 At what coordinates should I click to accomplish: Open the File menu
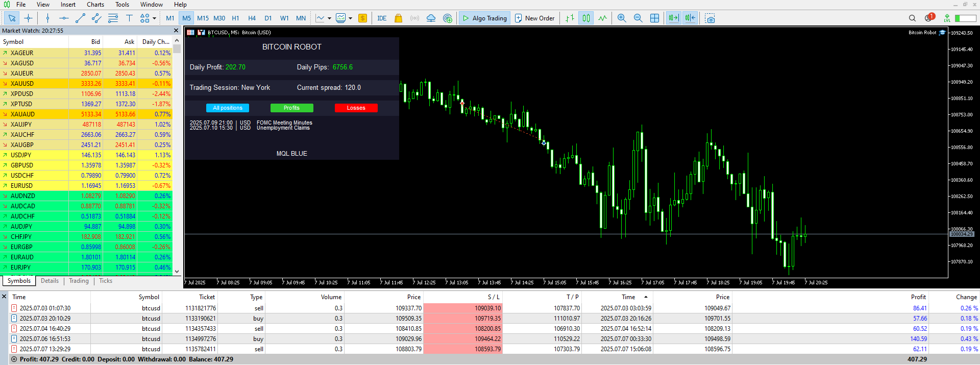21,5
